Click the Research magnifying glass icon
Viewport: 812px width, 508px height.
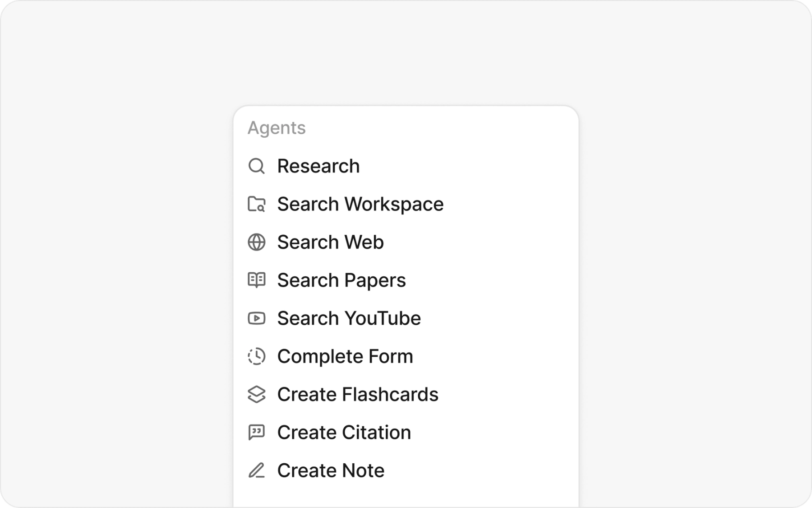tap(256, 166)
